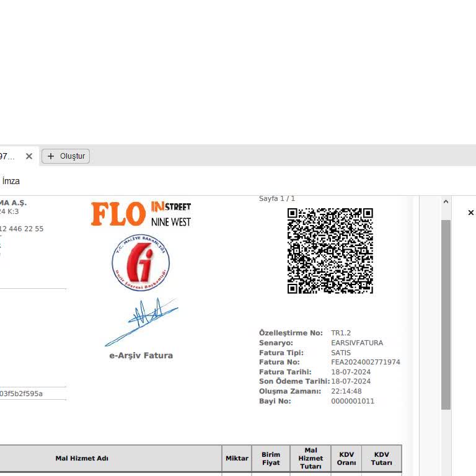
Task: Select the Senaryo value EARSIVFATURA
Action: 357,343
